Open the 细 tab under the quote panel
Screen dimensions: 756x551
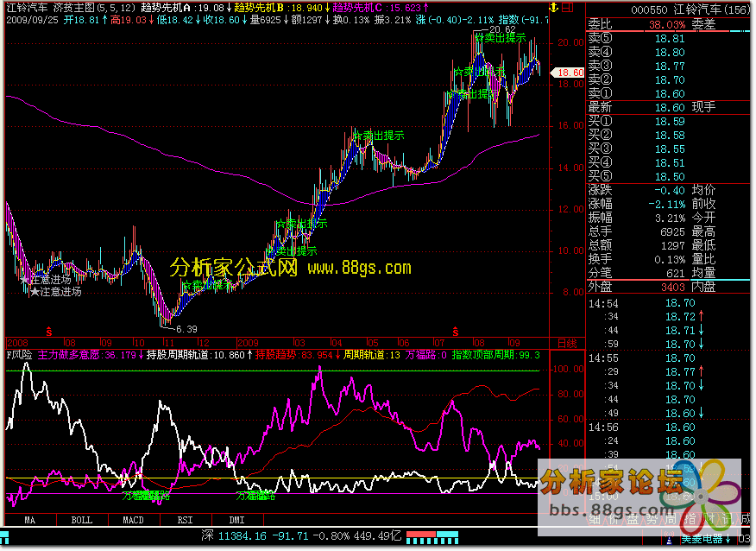(595, 520)
